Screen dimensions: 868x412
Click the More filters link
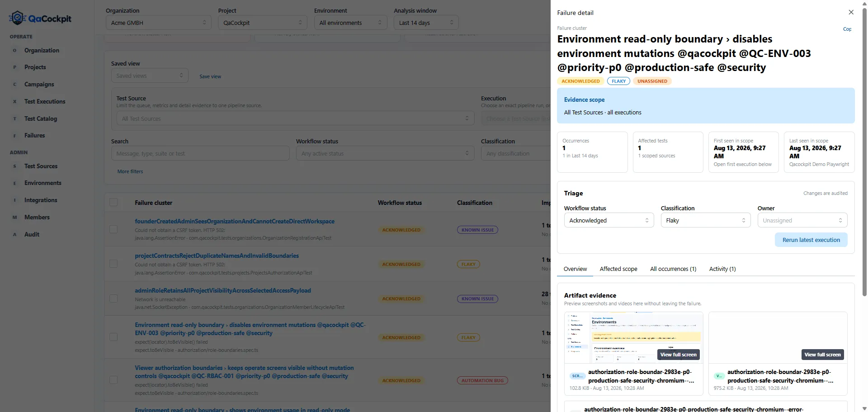130,171
